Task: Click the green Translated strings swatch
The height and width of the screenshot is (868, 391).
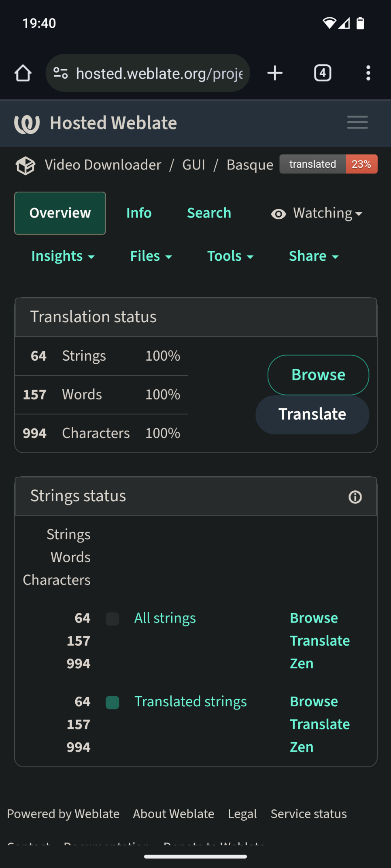Action: pos(112,702)
